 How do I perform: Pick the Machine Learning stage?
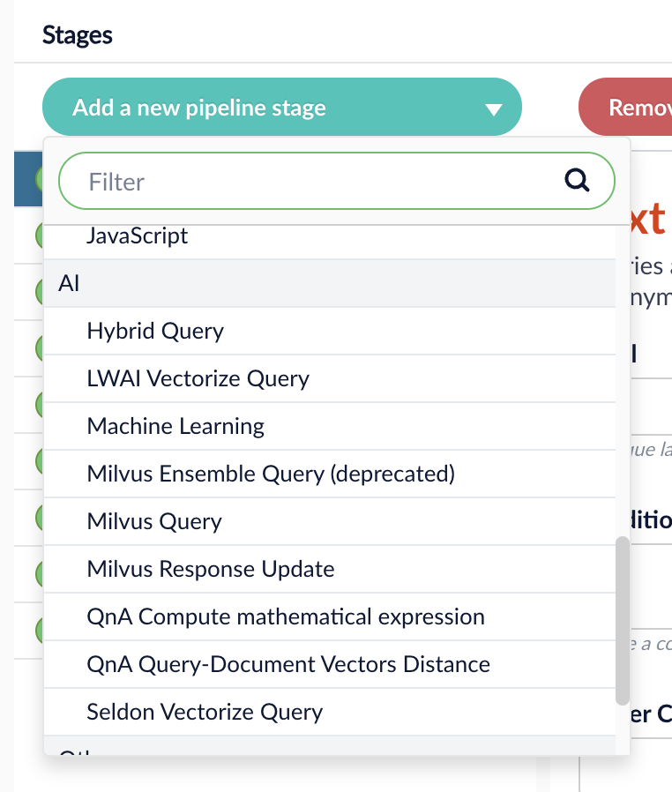click(x=175, y=426)
